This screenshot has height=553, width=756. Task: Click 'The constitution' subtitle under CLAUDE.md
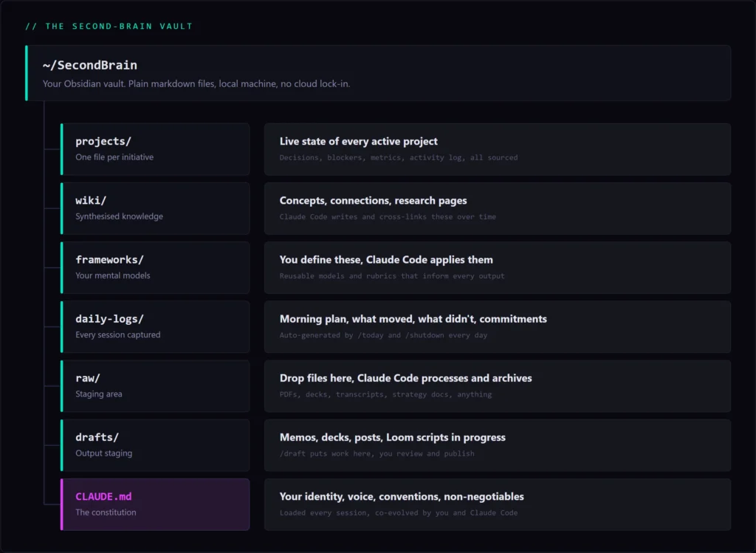pos(106,512)
